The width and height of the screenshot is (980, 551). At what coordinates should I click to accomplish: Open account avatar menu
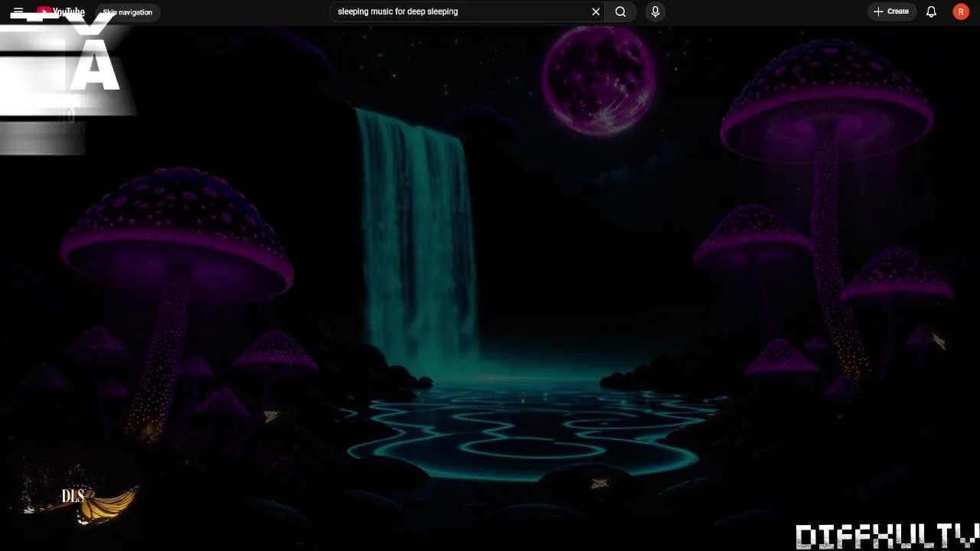point(961,11)
